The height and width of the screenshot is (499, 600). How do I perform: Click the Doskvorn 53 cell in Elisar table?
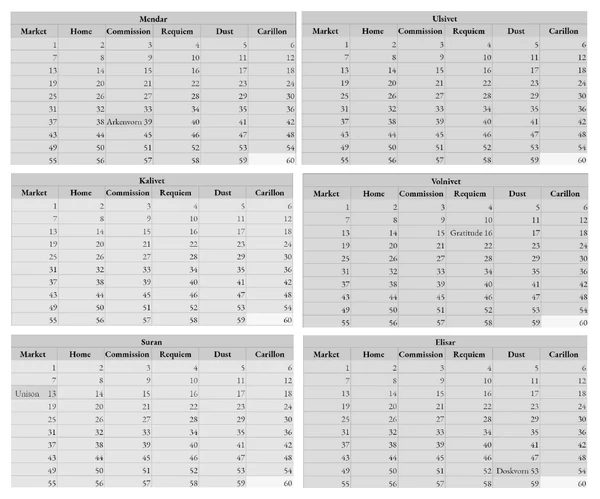tap(517, 471)
